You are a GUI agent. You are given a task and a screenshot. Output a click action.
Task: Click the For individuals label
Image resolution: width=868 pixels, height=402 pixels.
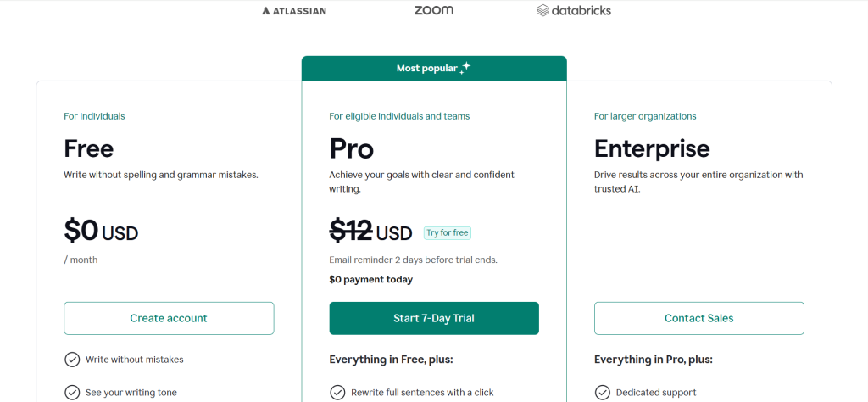tap(94, 116)
